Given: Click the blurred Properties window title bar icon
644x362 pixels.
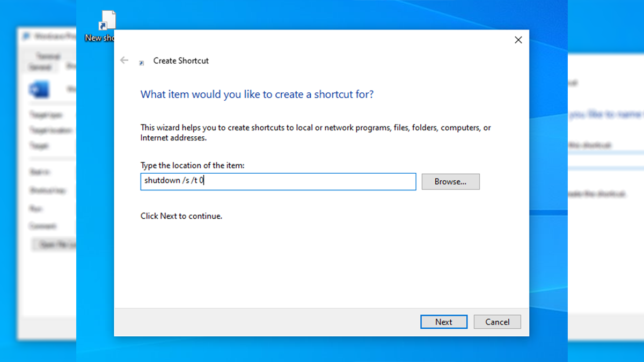Looking at the screenshot, I should (26, 36).
